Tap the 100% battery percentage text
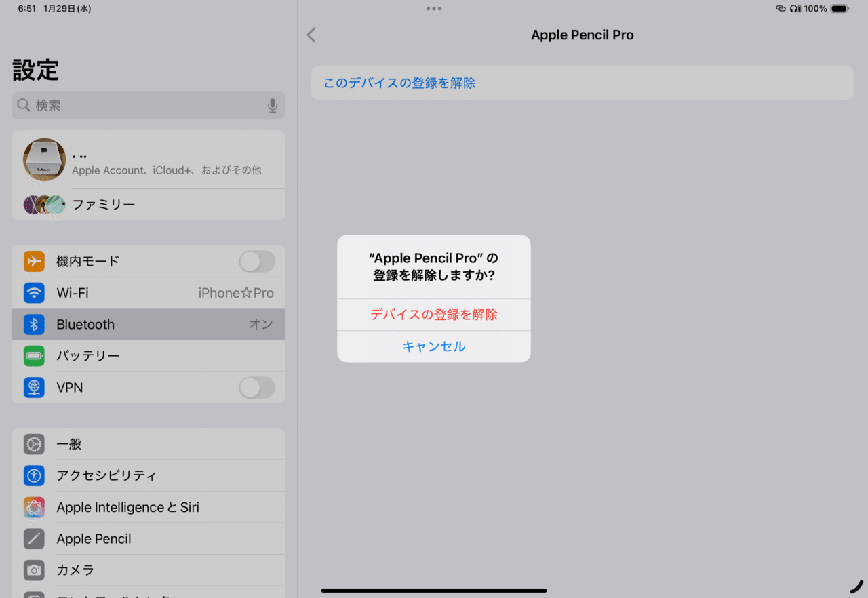 pos(816,9)
